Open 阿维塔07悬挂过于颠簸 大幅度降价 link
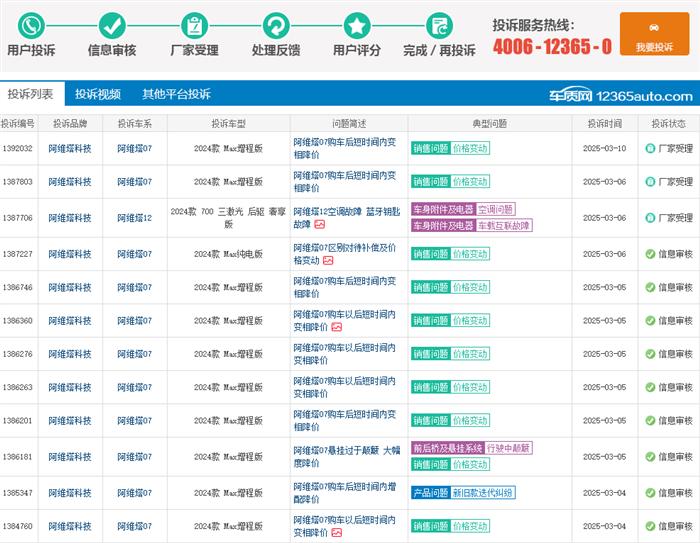 click(346, 457)
